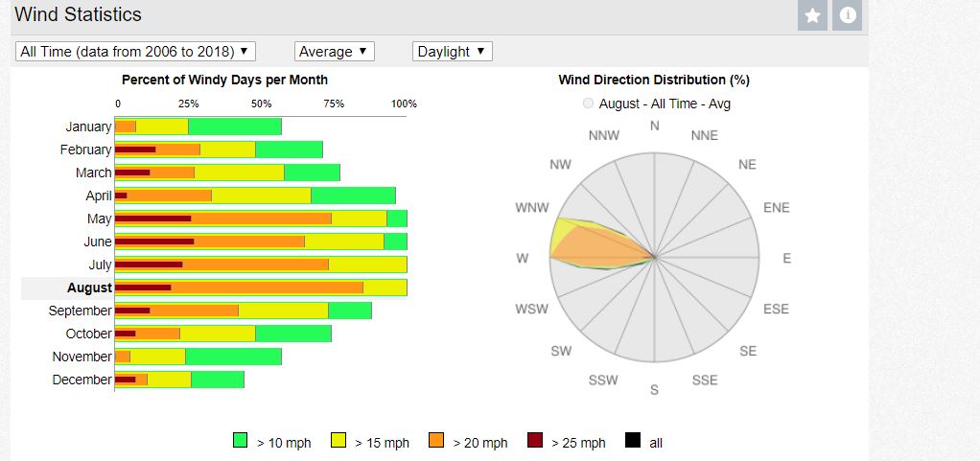Open the All Time date range dropdown

pos(135,52)
